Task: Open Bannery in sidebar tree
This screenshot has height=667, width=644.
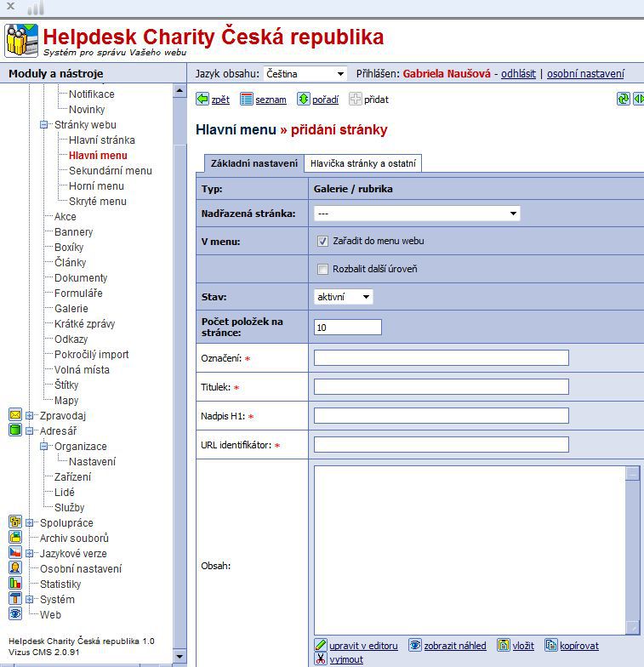Action: [73, 231]
